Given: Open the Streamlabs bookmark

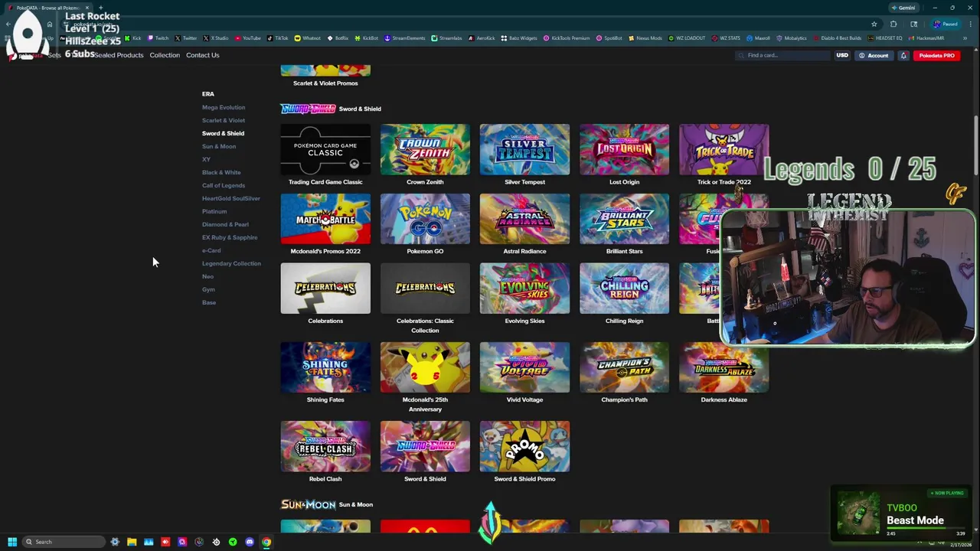Looking at the screenshot, I should click(446, 38).
